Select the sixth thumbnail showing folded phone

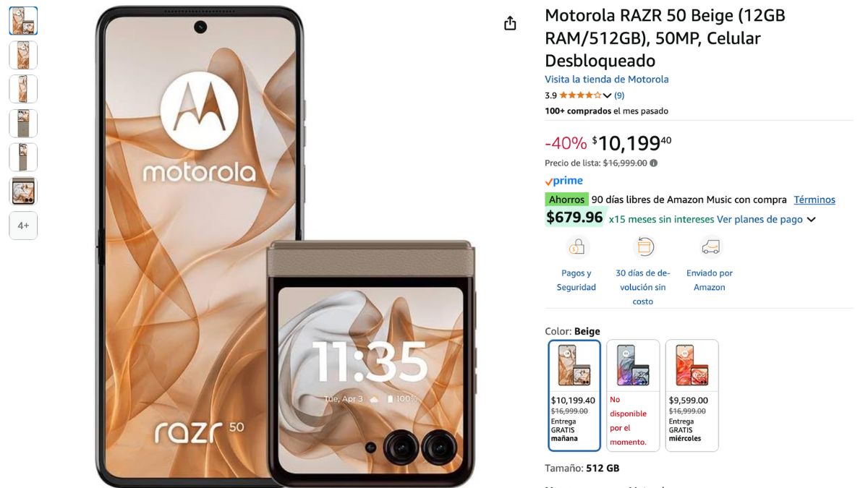(x=23, y=192)
